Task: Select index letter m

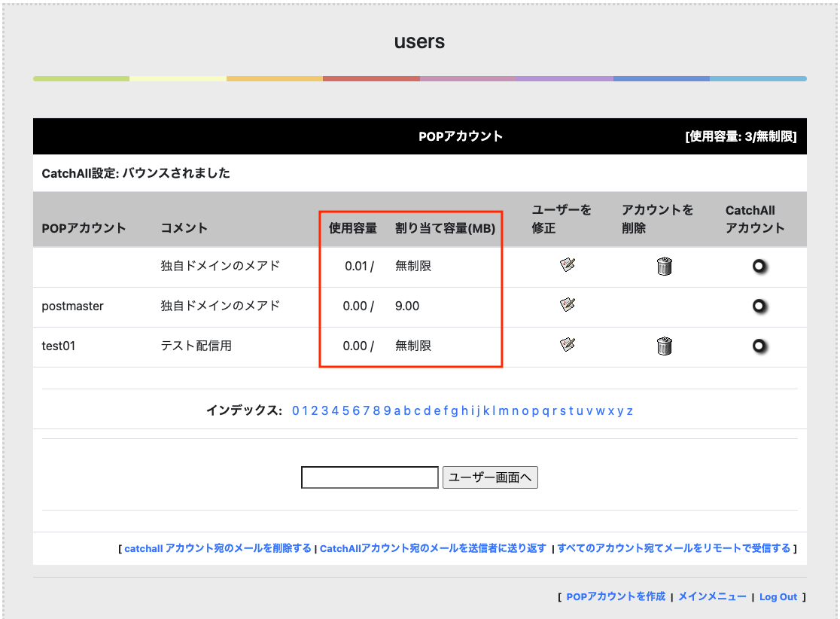Action: pyautogui.click(x=504, y=411)
